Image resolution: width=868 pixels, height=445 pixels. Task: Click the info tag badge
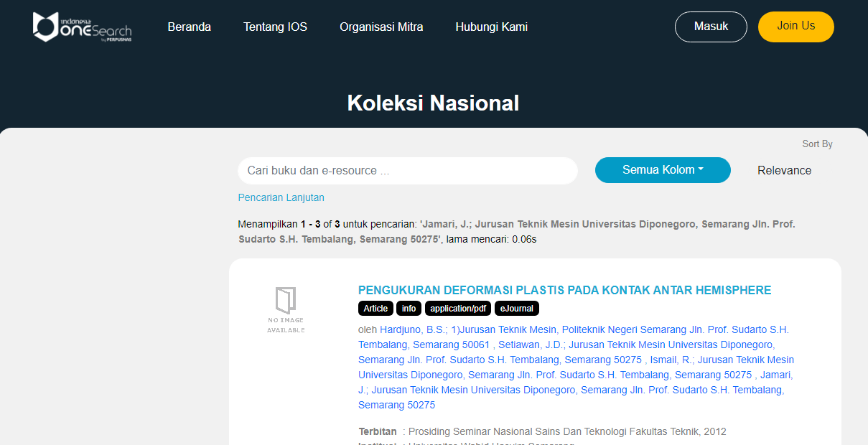[409, 309]
